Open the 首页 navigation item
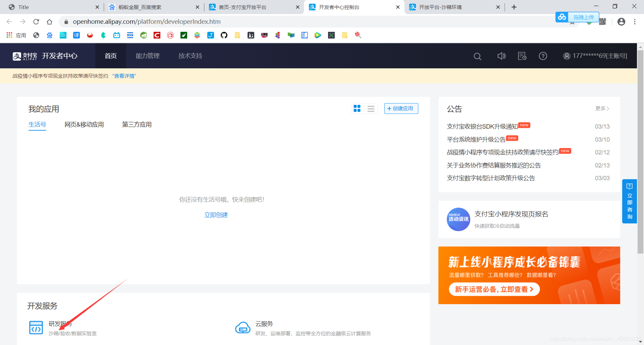 tap(111, 56)
